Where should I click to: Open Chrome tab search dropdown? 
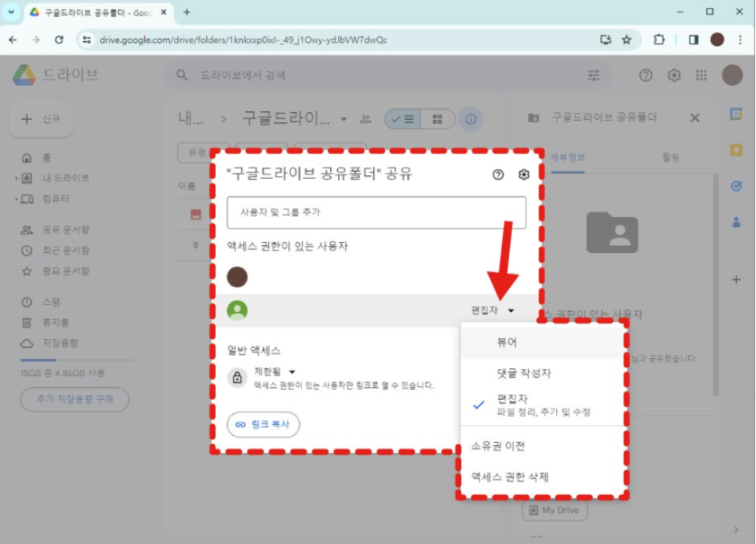11,12
